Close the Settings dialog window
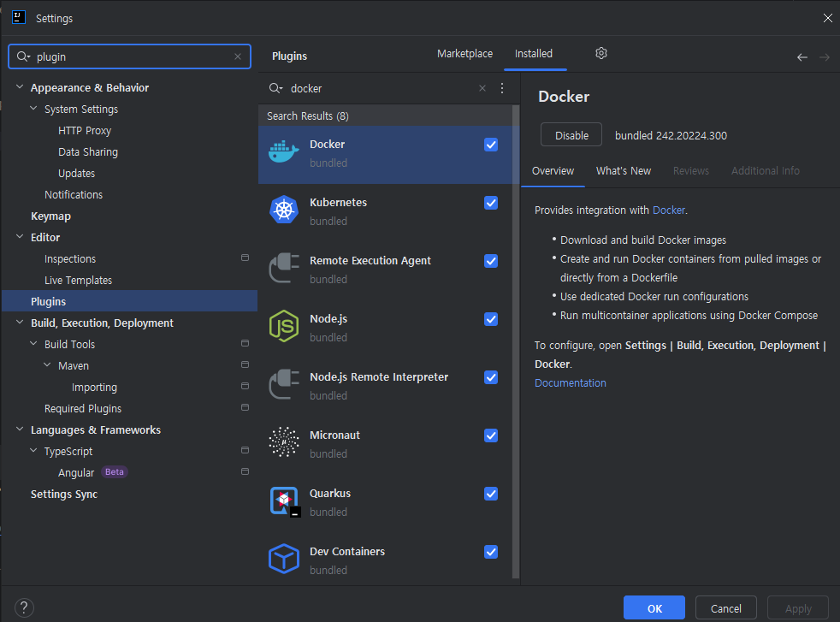The height and width of the screenshot is (622, 840). tap(828, 18)
